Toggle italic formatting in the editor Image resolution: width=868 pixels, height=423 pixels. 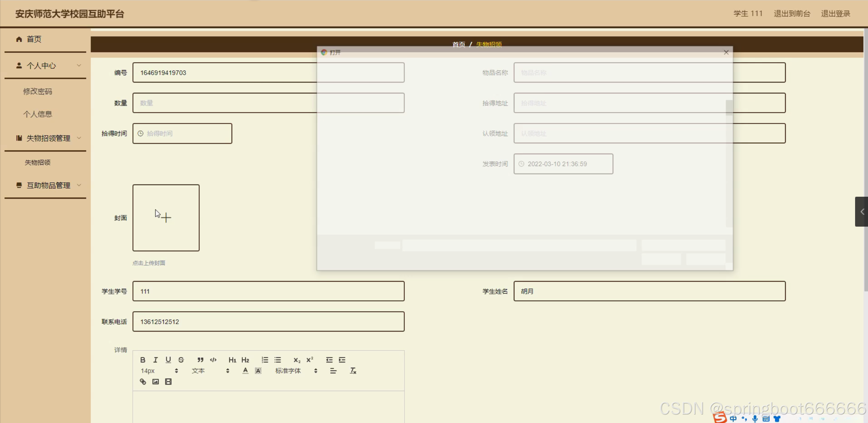point(156,360)
